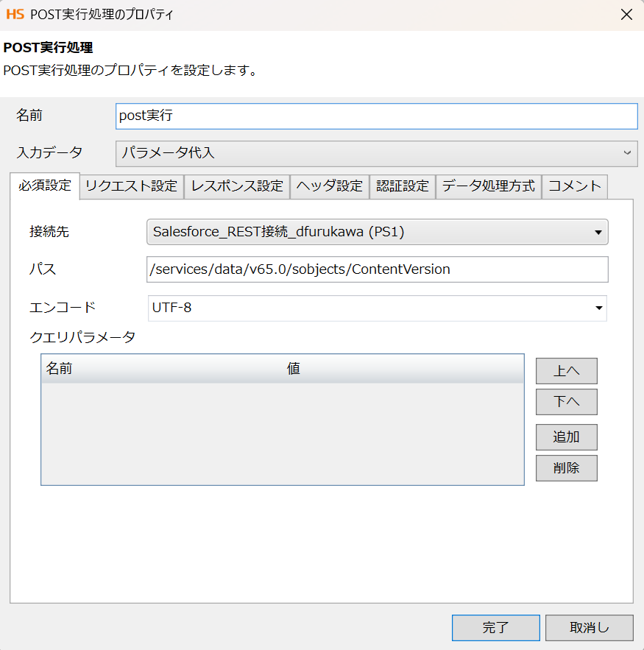The height and width of the screenshot is (650, 644).
Task: Switch to the ヘッダ設定 tab
Action: click(x=330, y=186)
